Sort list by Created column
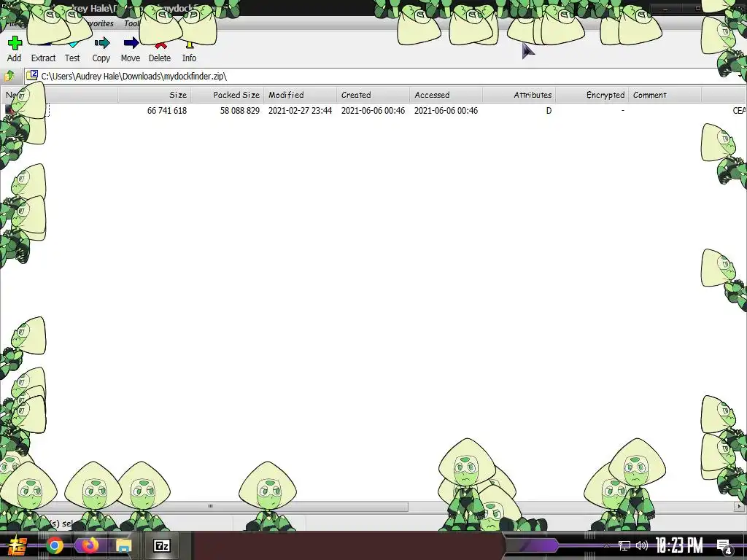The image size is (747, 560). [x=373, y=95]
